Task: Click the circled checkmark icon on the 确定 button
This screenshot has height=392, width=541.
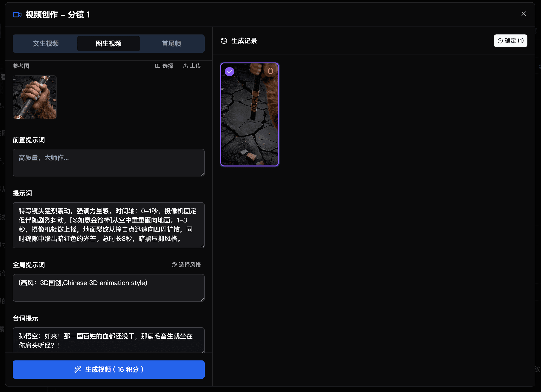Action: tap(501, 41)
